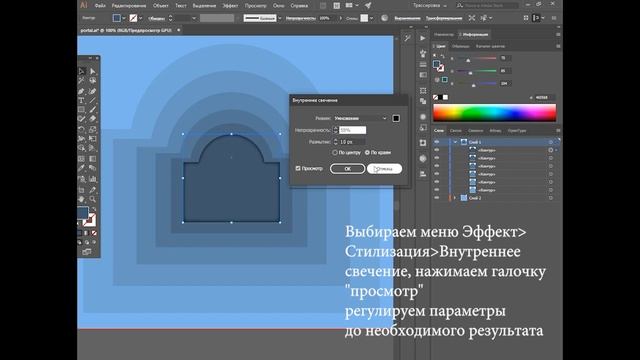Tick the Просмотр (Preview) checkbox
This screenshot has height=360, width=640.
[x=298, y=168]
